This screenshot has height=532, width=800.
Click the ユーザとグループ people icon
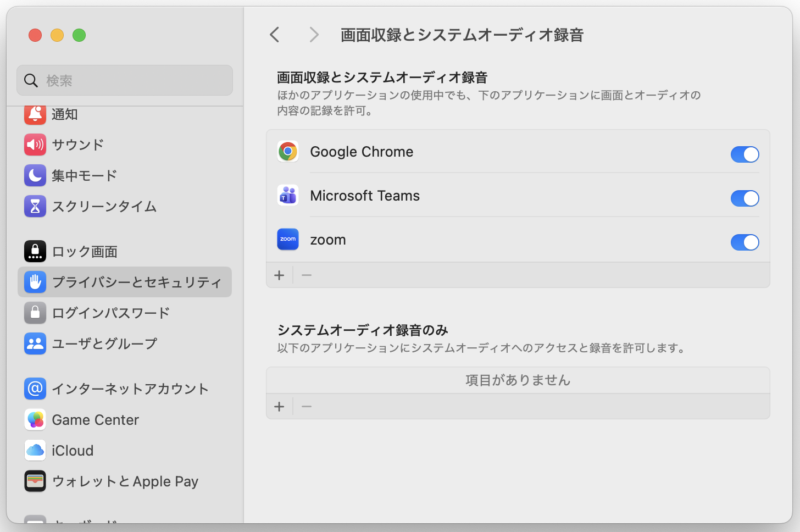(35, 343)
